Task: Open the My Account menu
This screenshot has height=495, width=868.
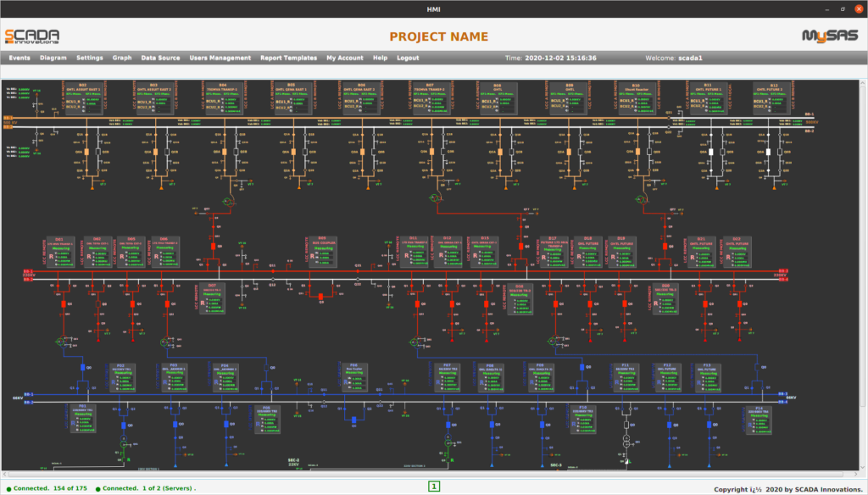Action: click(345, 58)
